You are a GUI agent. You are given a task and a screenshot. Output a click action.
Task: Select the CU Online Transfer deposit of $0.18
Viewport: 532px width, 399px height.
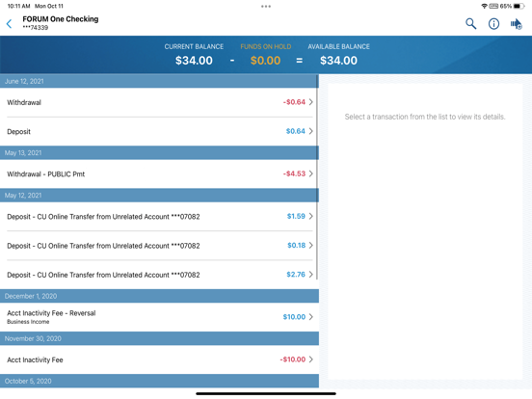[159, 246]
